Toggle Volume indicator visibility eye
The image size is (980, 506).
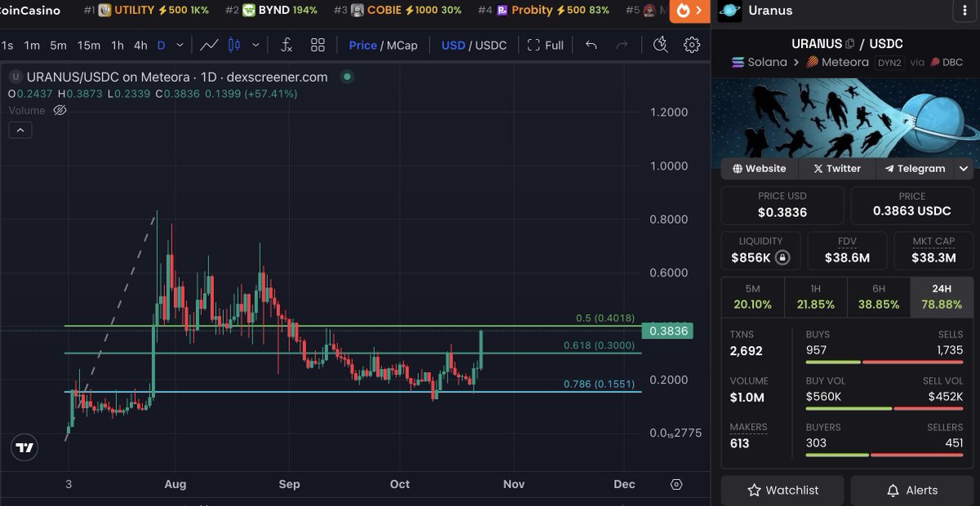(x=60, y=110)
